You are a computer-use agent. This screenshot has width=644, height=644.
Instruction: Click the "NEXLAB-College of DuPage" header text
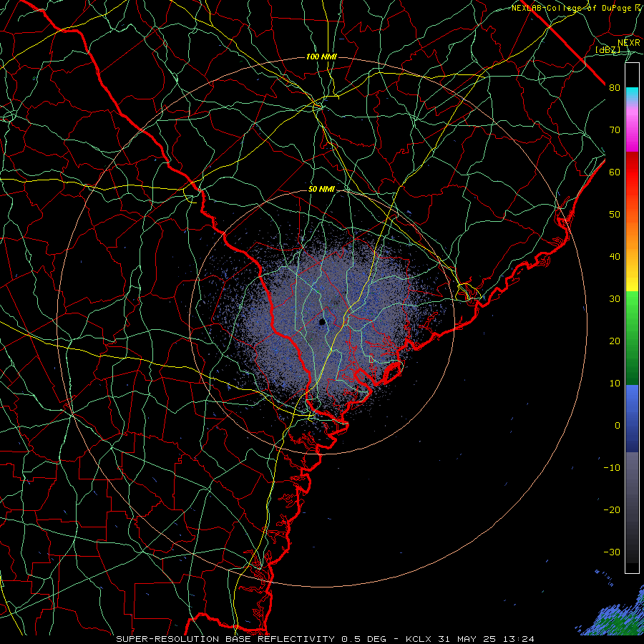(x=571, y=8)
